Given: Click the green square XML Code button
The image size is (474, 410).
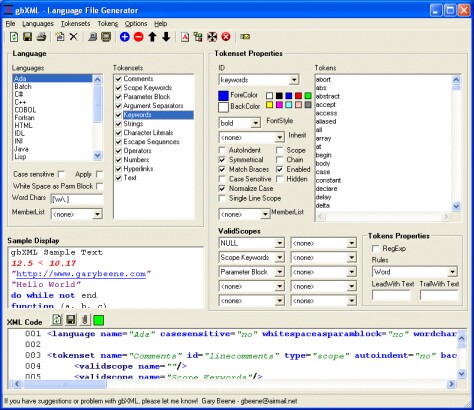Looking at the screenshot, I should click(99, 320).
